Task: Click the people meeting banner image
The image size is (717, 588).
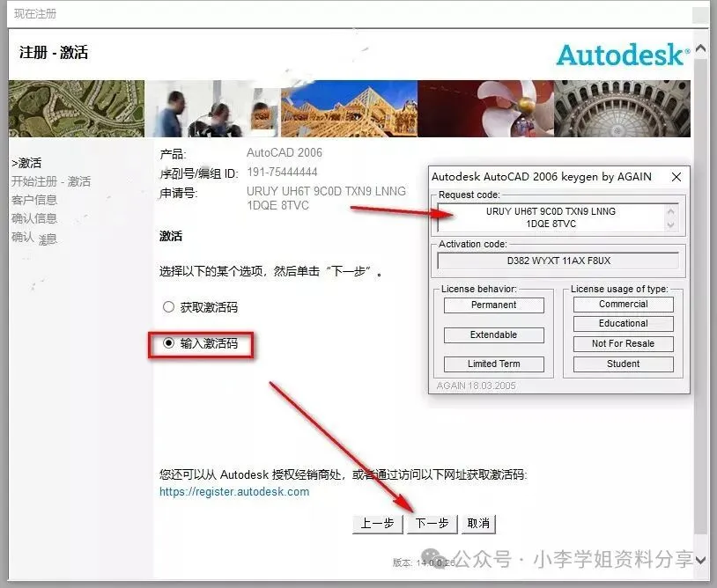Action: [x=212, y=109]
